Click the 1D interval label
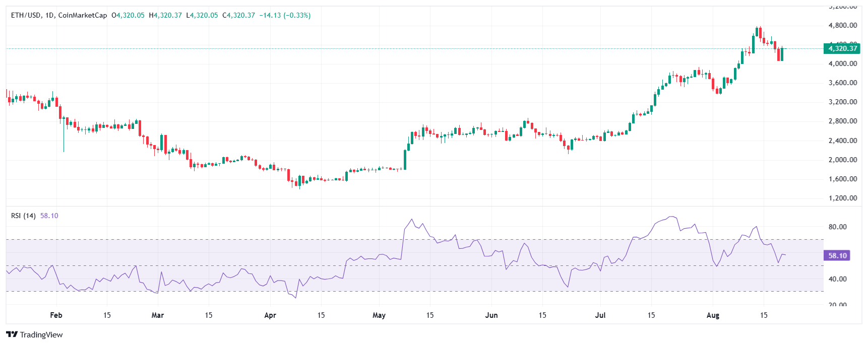Image resolution: width=868 pixels, height=345 pixels. coord(49,16)
